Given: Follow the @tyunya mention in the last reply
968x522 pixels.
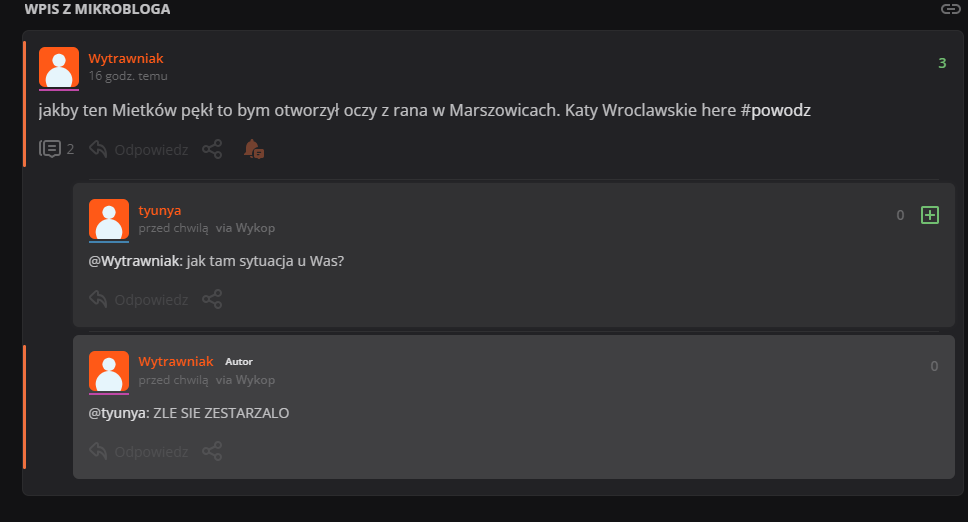Looking at the screenshot, I should click(x=117, y=413).
